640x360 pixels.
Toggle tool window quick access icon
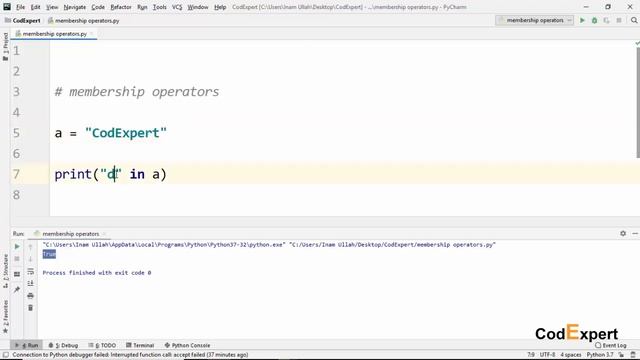[5, 355]
